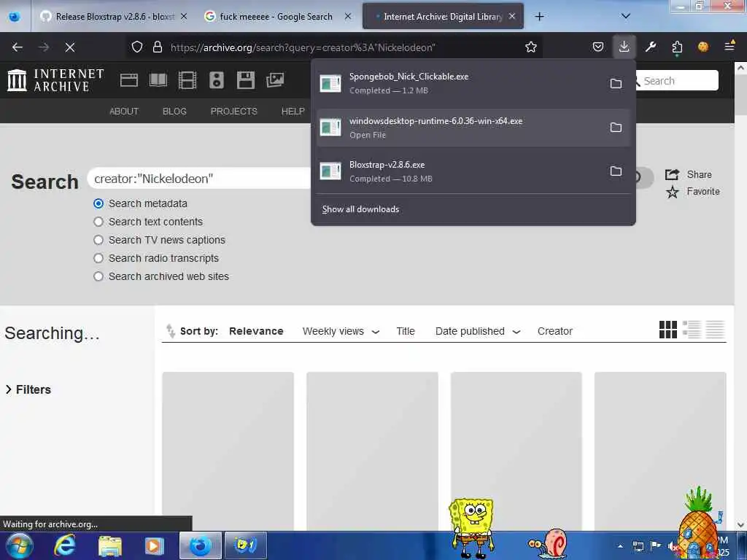Select Search metadata radio option
747x560 pixels.
pos(98,203)
